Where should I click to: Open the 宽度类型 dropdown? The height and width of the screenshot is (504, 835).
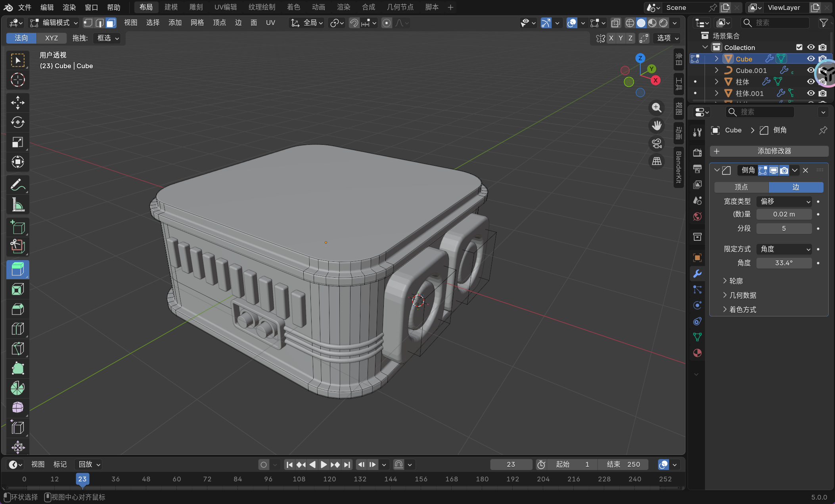click(784, 201)
